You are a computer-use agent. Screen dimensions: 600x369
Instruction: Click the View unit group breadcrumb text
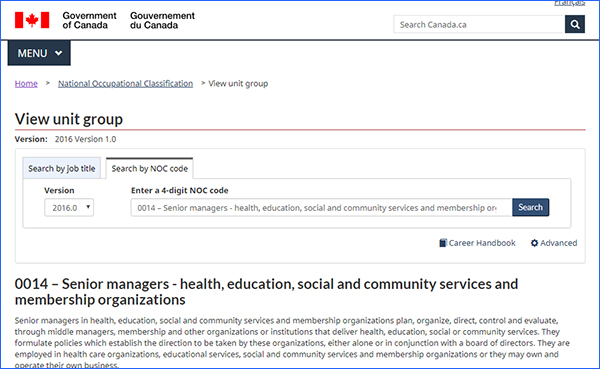coord(238,83)
